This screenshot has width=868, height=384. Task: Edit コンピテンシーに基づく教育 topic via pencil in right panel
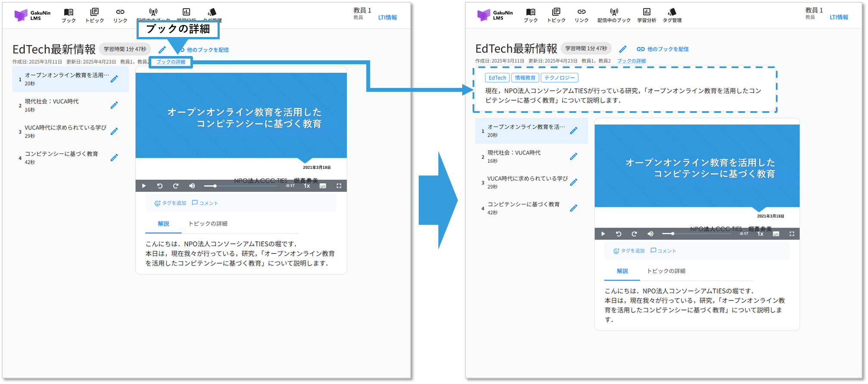click(573, 208)
